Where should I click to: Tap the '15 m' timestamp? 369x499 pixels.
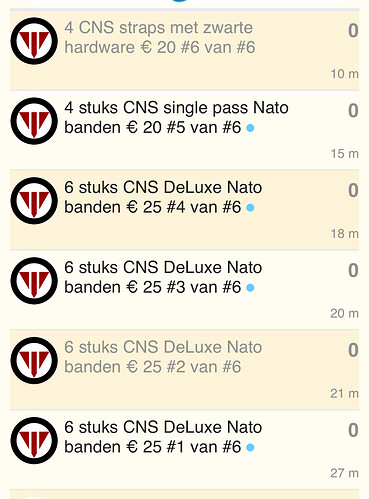(x=344, y=153)
